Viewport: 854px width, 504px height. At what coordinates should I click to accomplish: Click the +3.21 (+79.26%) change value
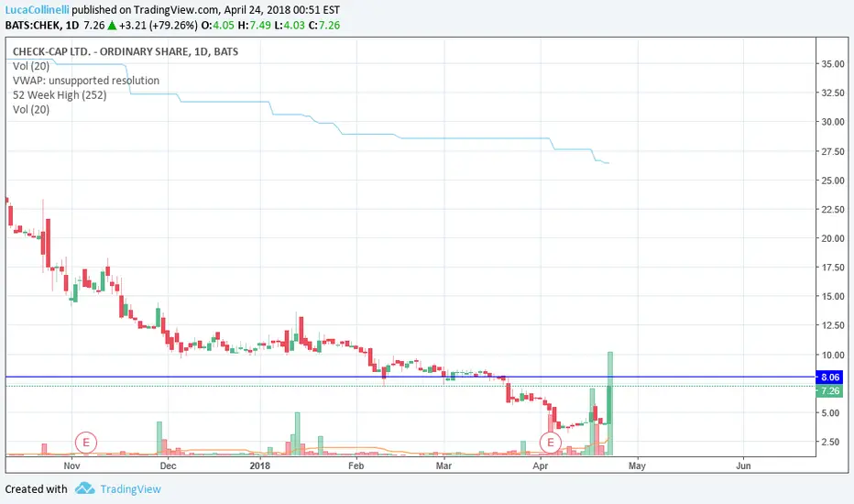point(158,25)
